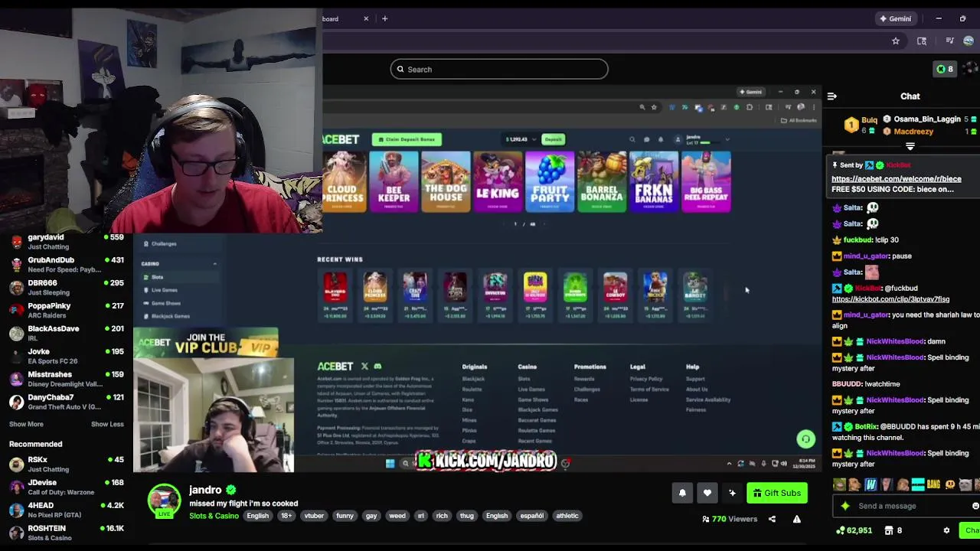980x551 pixels.
Task: Expand the gift leaderboard chevron
Action: 910,145
